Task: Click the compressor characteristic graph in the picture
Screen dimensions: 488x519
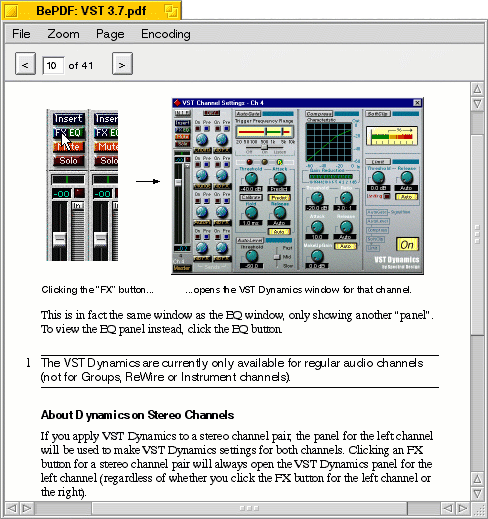Action: [329, 142]
